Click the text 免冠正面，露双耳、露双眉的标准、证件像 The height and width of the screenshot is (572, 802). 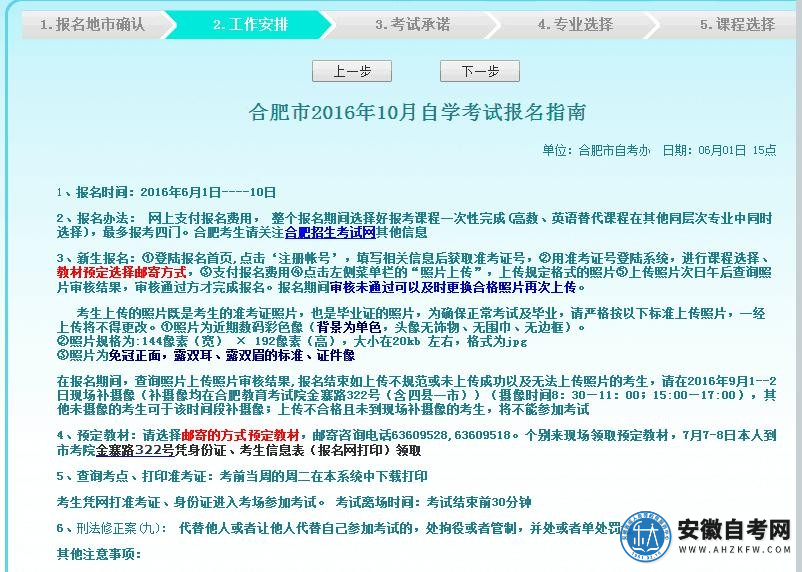coord(232,356)
